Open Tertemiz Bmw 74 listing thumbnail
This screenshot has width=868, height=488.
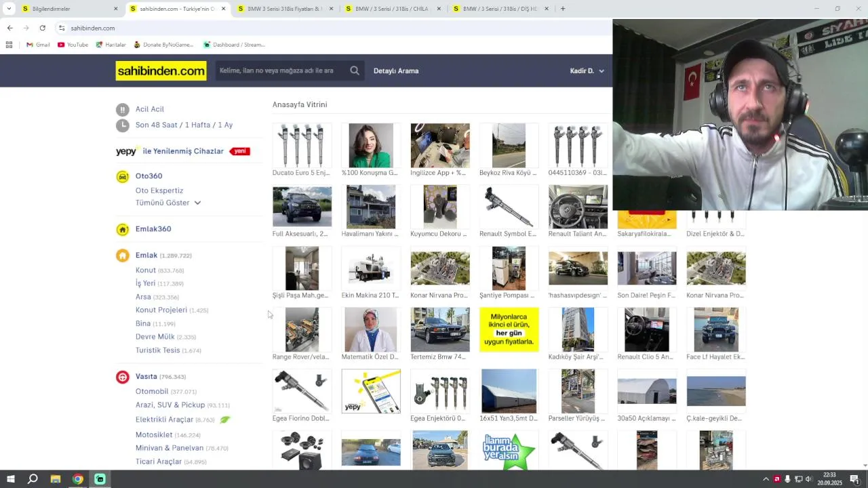tap(439, 329)
